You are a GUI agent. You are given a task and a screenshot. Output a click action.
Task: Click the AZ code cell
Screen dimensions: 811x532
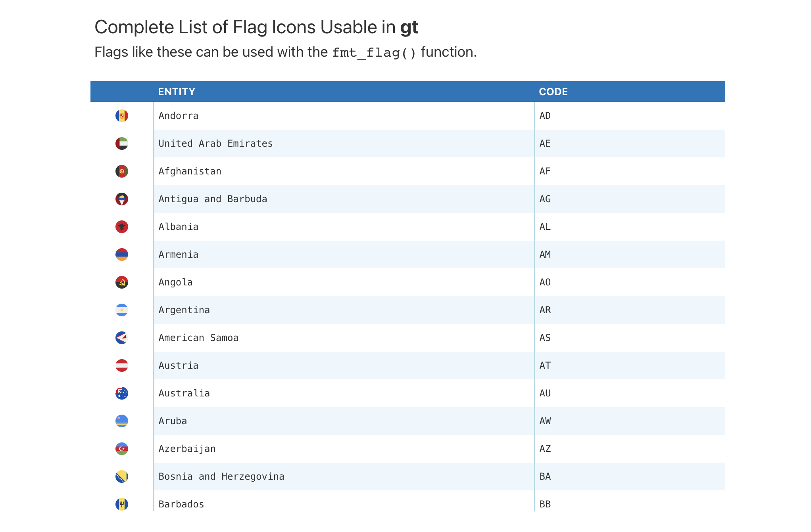[545, 449]
